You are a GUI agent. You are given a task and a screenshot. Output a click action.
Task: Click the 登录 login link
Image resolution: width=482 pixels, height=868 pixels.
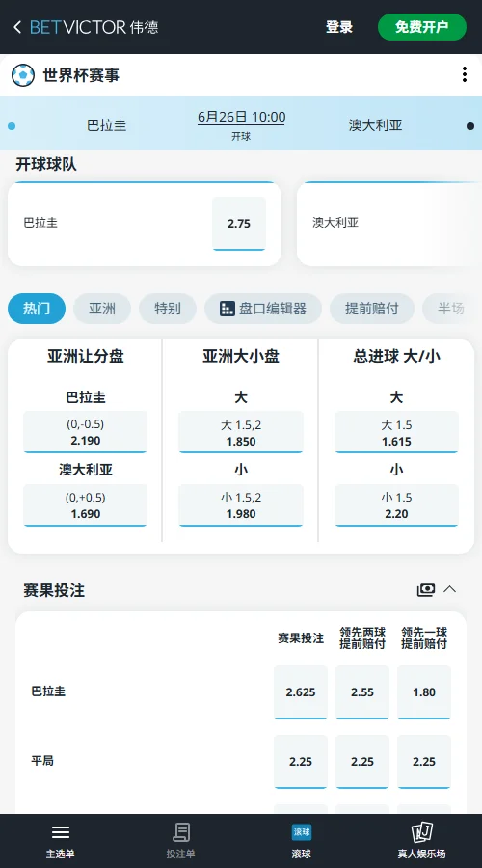(x=339, y=27)
